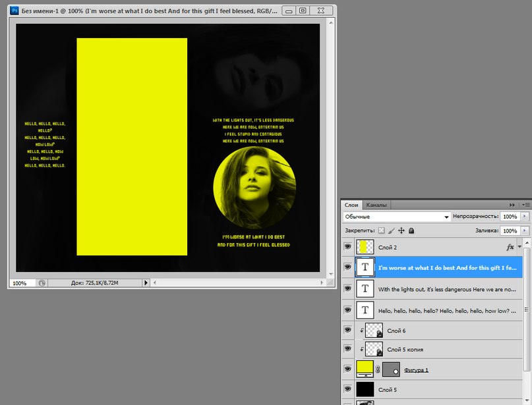Expand the effects list arrow on Слой 2
532x405 pixels.
[519, 247]
